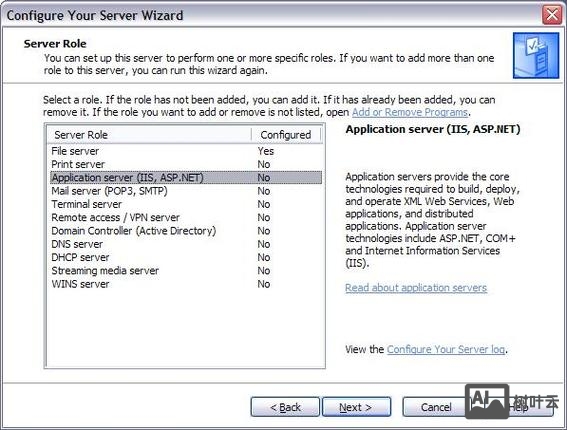Click the No value for WINS server

pos(264,284)
